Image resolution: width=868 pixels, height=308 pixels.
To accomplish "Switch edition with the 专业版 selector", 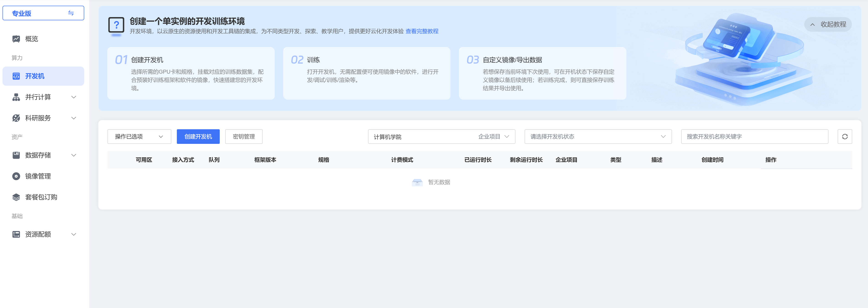I will [x=43, y=13].
